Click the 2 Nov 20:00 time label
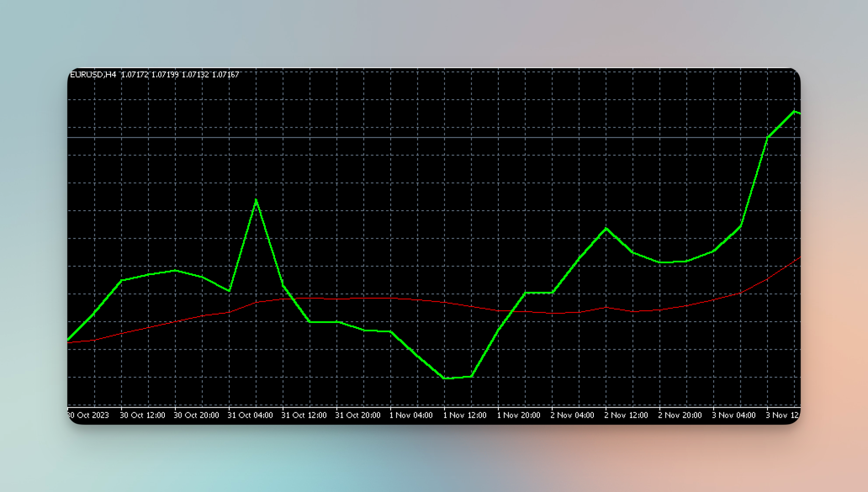The height and width of the screenshot is (492, 868). coord(680,415)
